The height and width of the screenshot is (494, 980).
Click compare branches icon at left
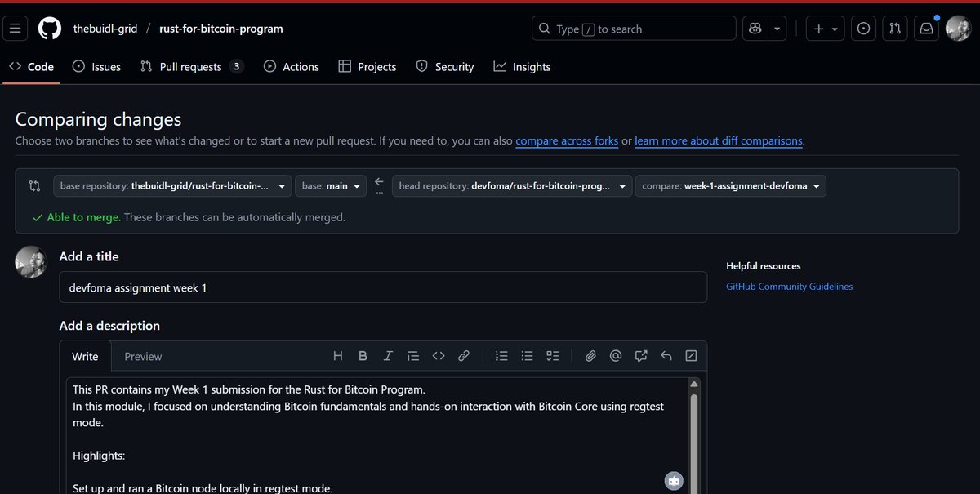34,186
